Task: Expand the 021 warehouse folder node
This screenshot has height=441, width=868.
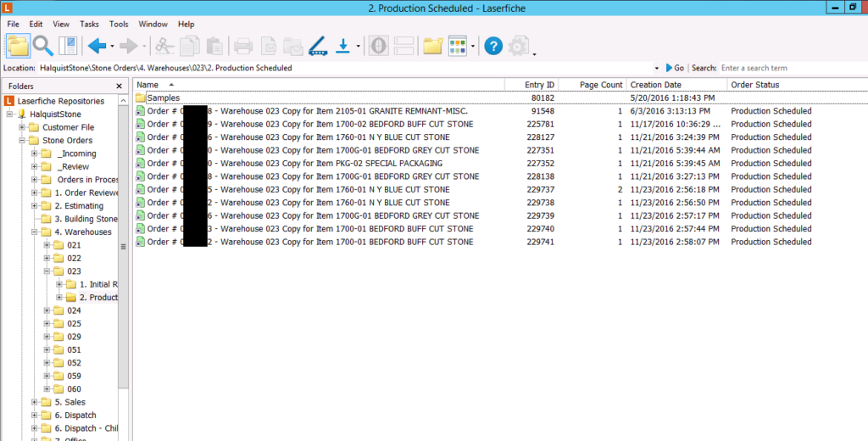Action: click(47, 245)
